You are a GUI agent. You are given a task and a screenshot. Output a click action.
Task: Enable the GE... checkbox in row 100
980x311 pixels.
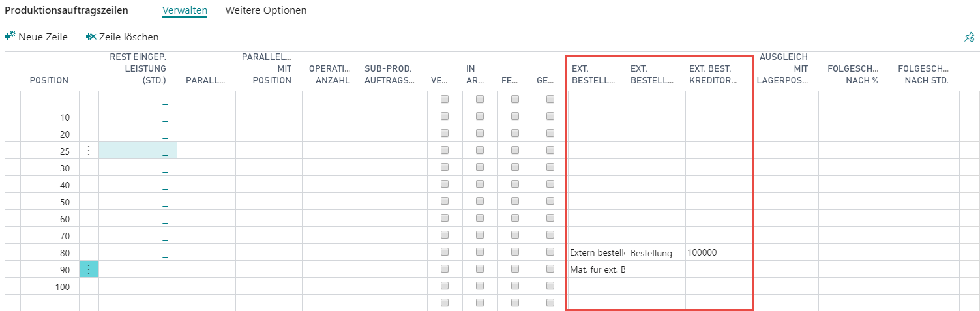(550, 286)
